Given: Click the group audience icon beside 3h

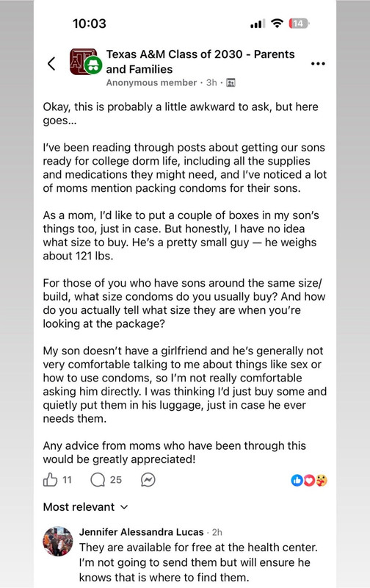Looking at the screenshot, I should click(x=231, y=82).
